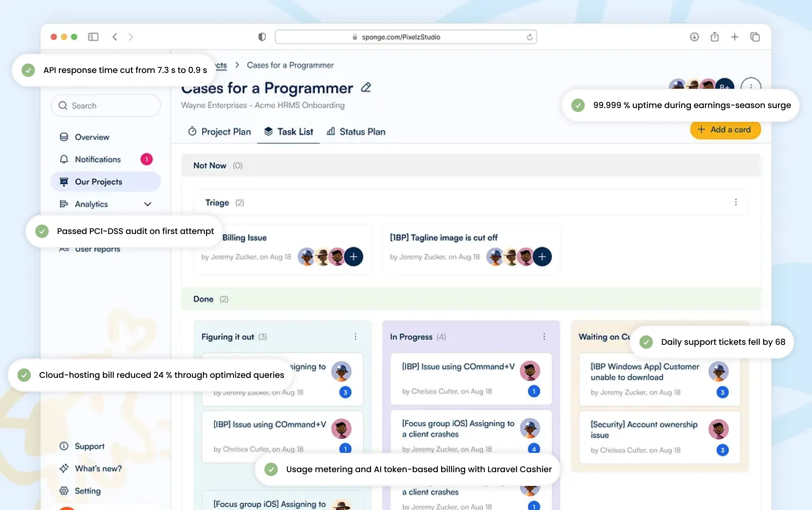Add an assignee with the plus icon on Billing Issue
Image resolution: width=812 pixels, height=510 pixels.
353,257
